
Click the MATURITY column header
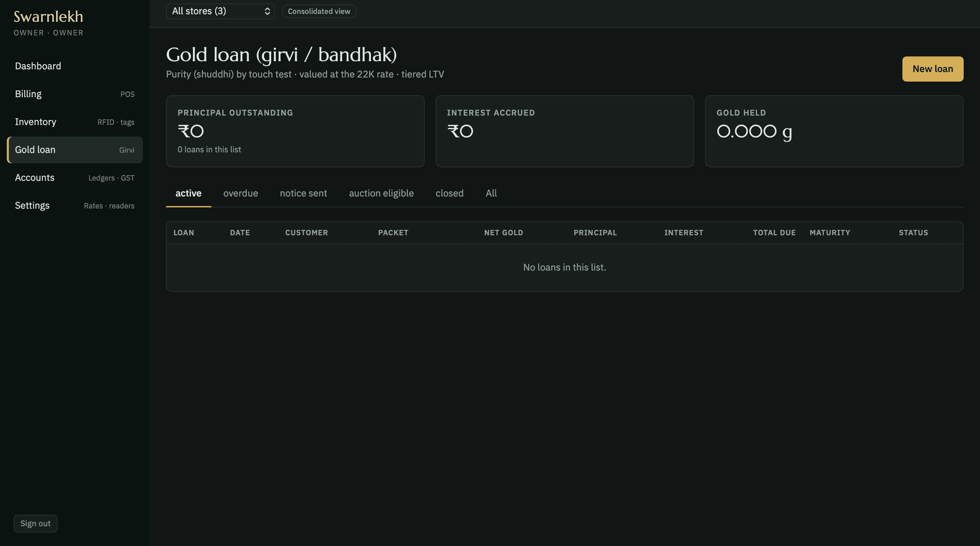pyautogui.click(x=830, y=233)
